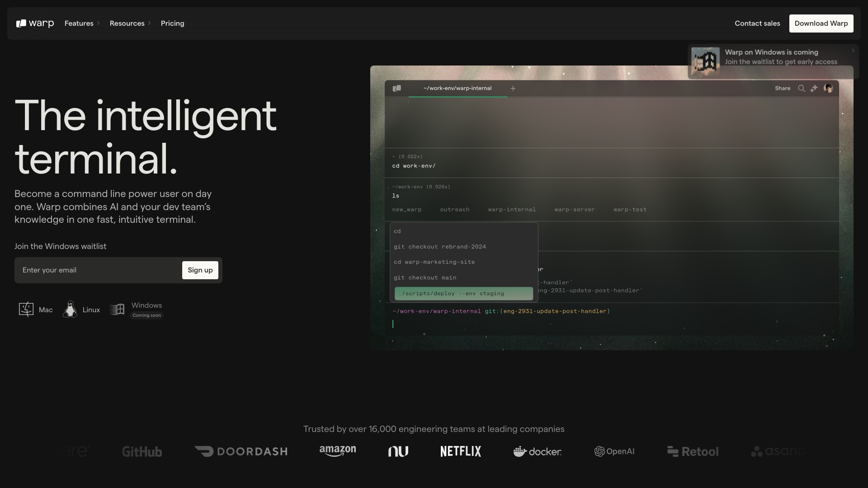Expand the Features menu
Viewport: 868px width, 488px height.
click(x=82, y=23)
